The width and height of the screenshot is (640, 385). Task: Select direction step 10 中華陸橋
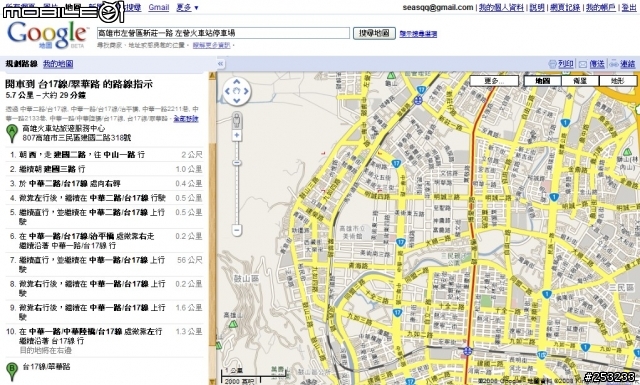click(104, 340)
